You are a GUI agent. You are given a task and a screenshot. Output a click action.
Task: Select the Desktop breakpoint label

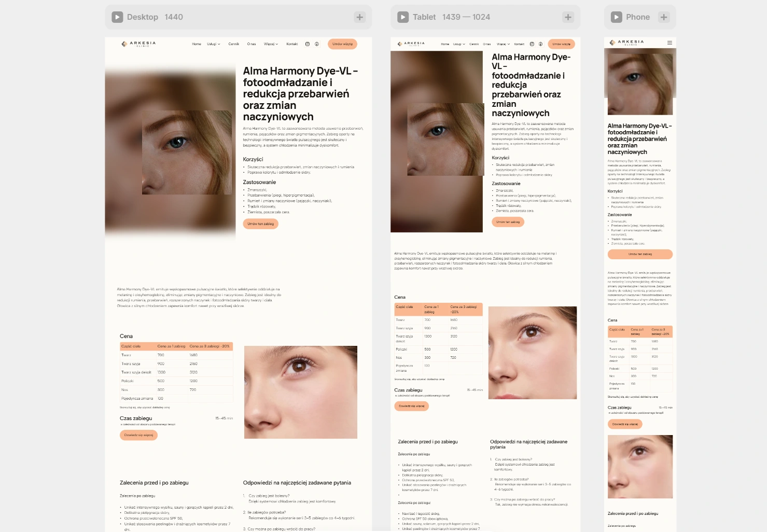point(143,17)
